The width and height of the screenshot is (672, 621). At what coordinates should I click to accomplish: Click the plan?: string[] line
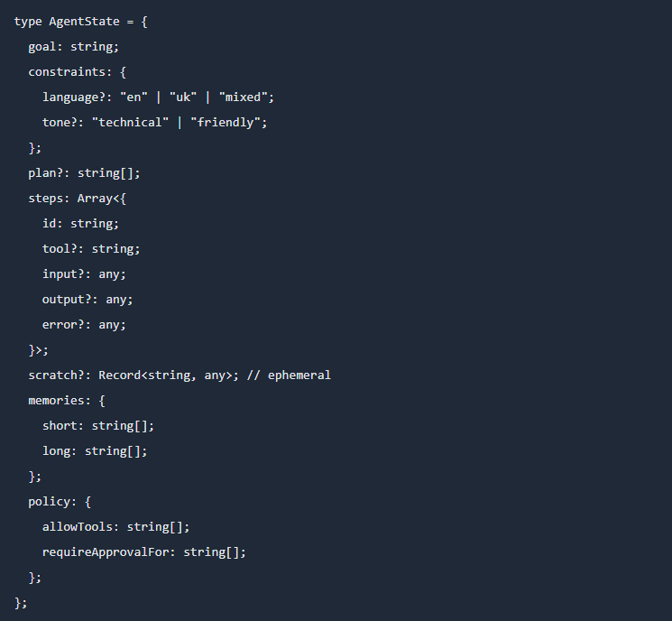(x=84, y=172)
